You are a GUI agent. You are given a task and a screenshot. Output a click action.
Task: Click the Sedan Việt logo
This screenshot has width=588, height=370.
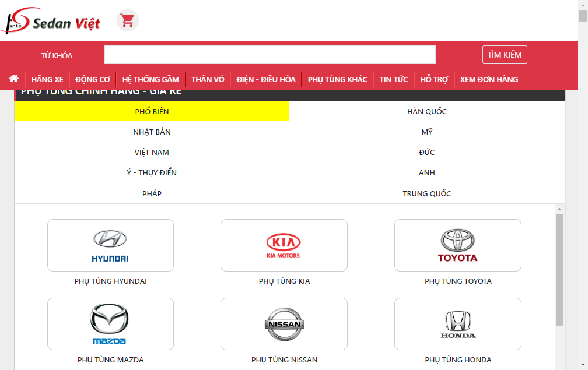[x=51, y=20]
